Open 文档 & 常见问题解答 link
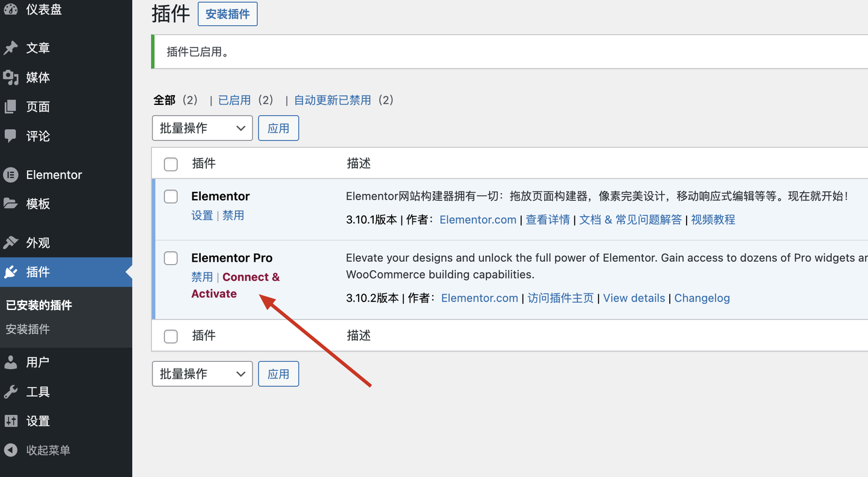Viewport: 868px width, 477px height. click(x=631, y=220)
